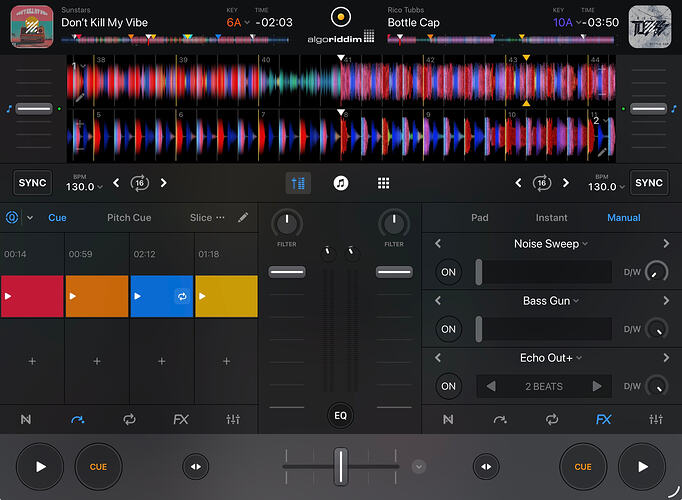Trigger yellow cue pad 01:18
The image size is (682, 500).
click(x=227, y=296)
